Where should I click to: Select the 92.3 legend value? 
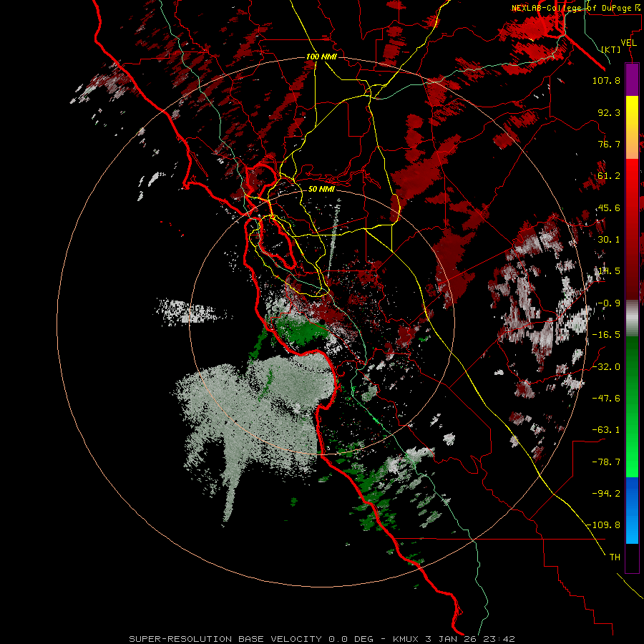click(x=609, y=112)
